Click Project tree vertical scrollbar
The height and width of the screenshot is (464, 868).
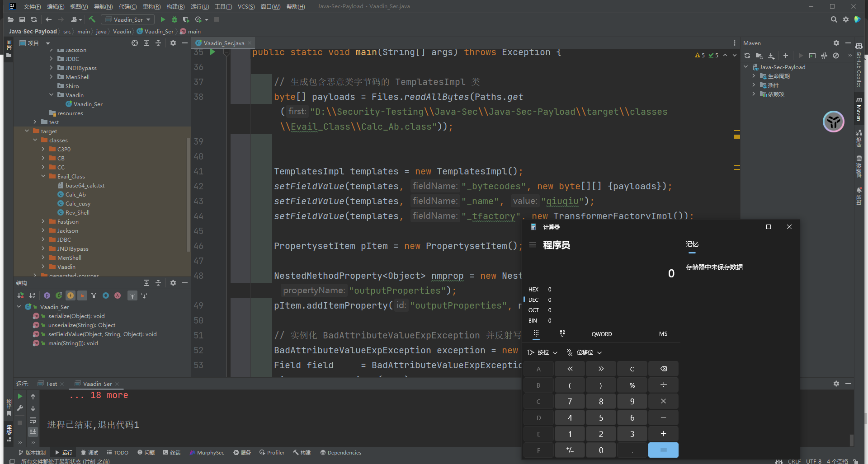(188, 194)
